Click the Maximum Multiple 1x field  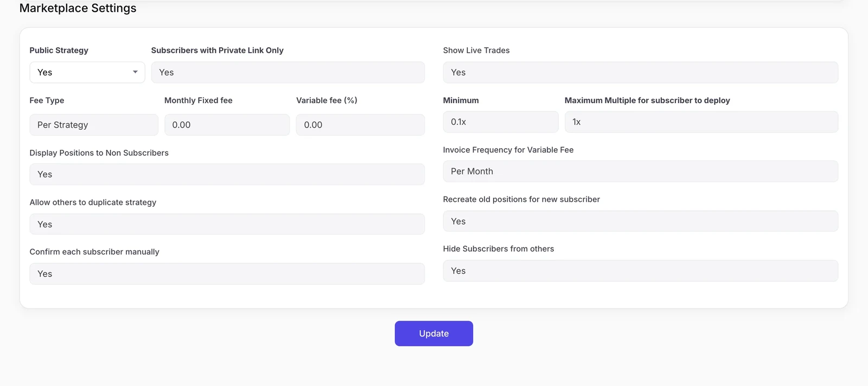tap(701, 122)
